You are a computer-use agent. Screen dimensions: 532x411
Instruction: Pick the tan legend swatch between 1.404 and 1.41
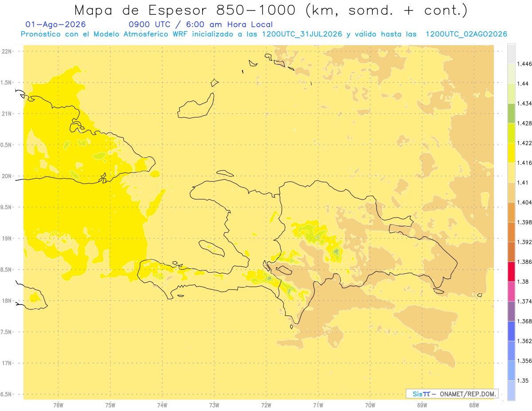tap(511, 192)
